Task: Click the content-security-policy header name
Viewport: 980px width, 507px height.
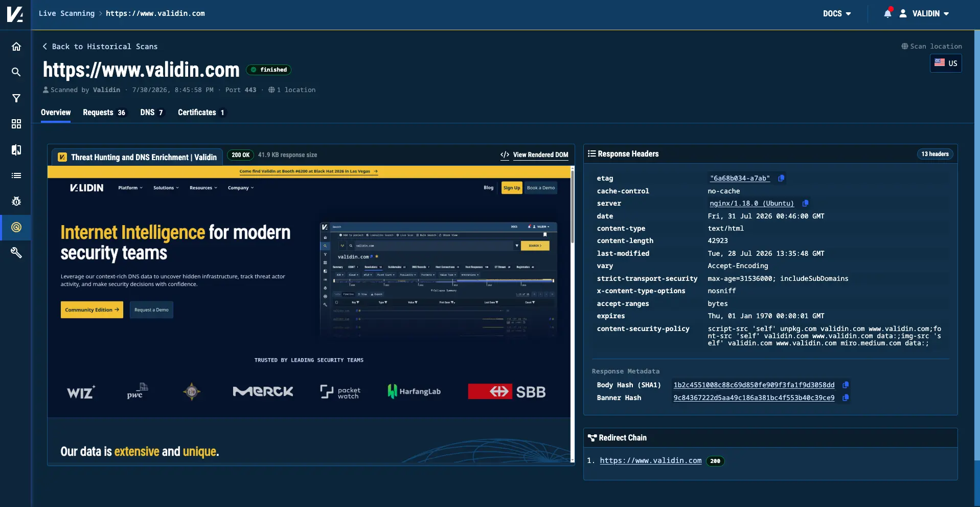Action: 643,328
